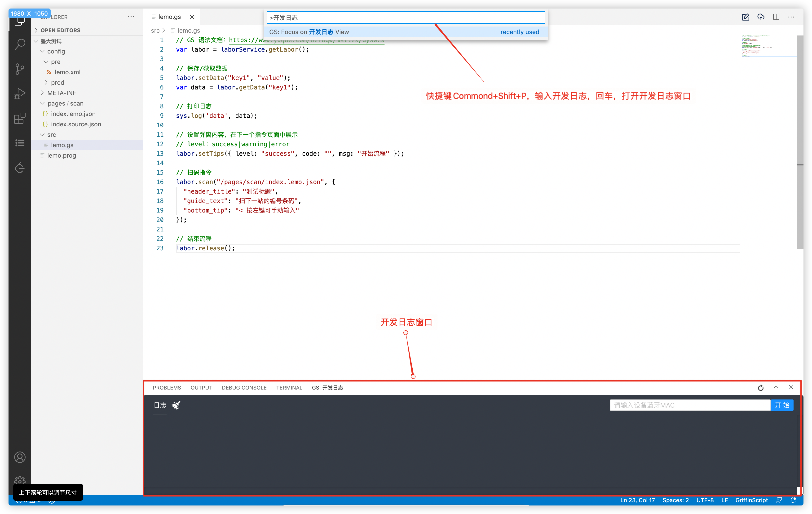The height and width of the screenshot is (514, 812).
Task: Maximize panel with the chevron-up toggle
Action: (x=776, y=388)
